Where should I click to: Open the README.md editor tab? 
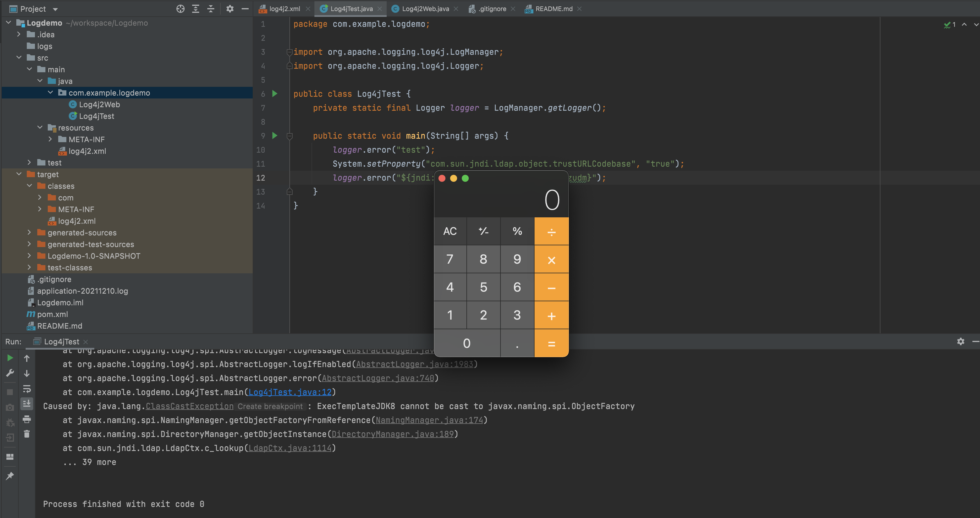[x=553, y=9]
